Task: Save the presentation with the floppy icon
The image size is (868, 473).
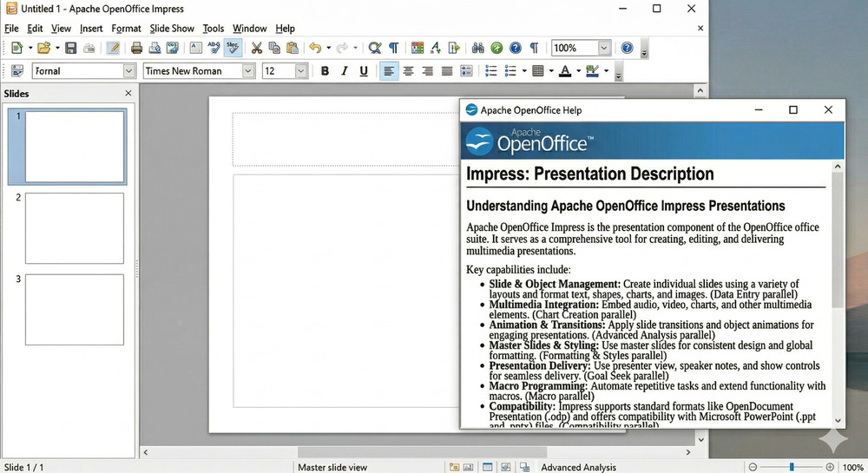Action: (x=71, y=48)
